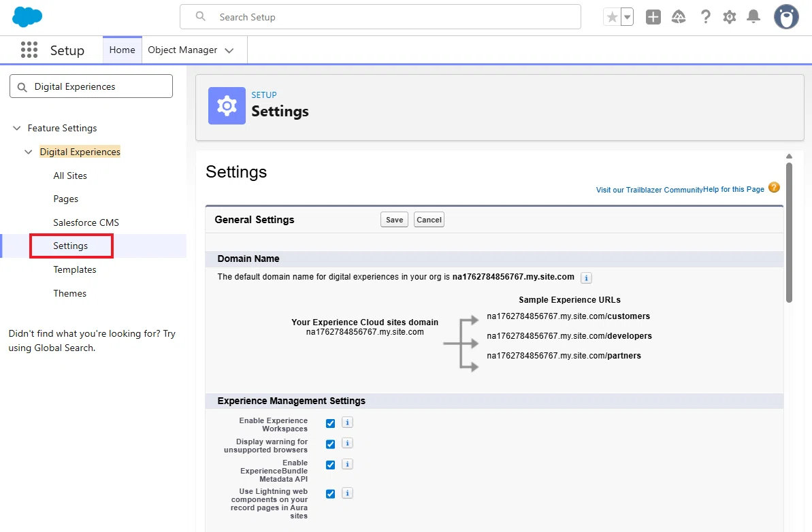Open the Trailhead guidance icon

click(679, 17)
